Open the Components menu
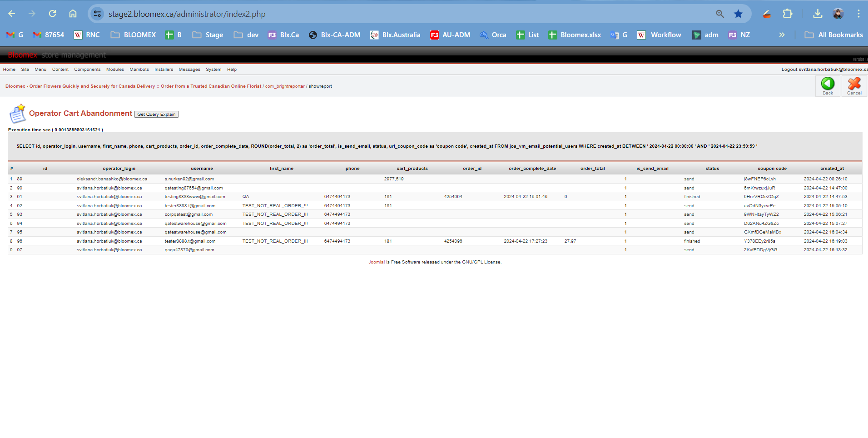 point(87,70)
